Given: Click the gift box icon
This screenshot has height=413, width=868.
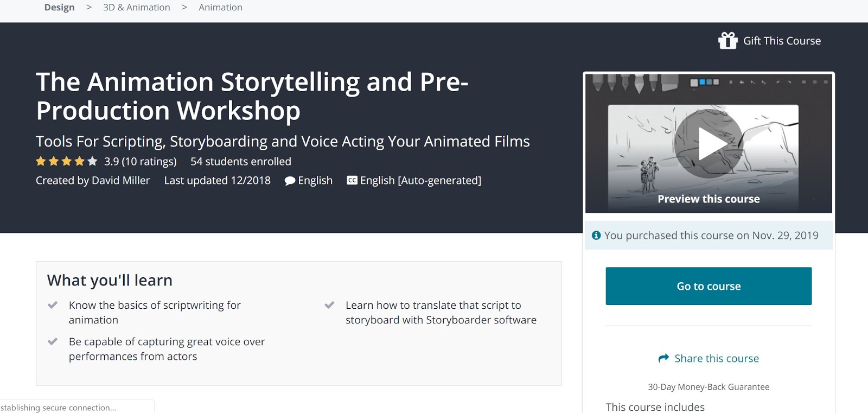Looking at the screenshot, I should coord(727,41).
